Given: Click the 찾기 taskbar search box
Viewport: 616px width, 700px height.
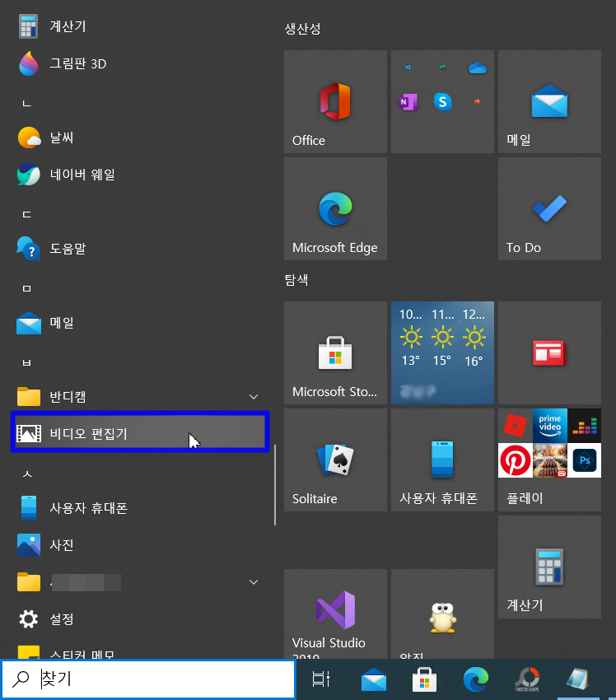Looking at the screenshot, I should [148, 679].
